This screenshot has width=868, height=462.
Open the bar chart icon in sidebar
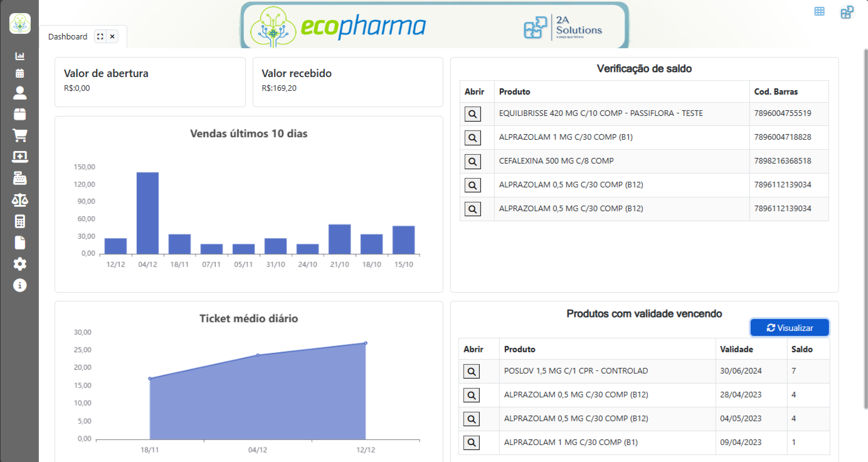tap(20, 56)
